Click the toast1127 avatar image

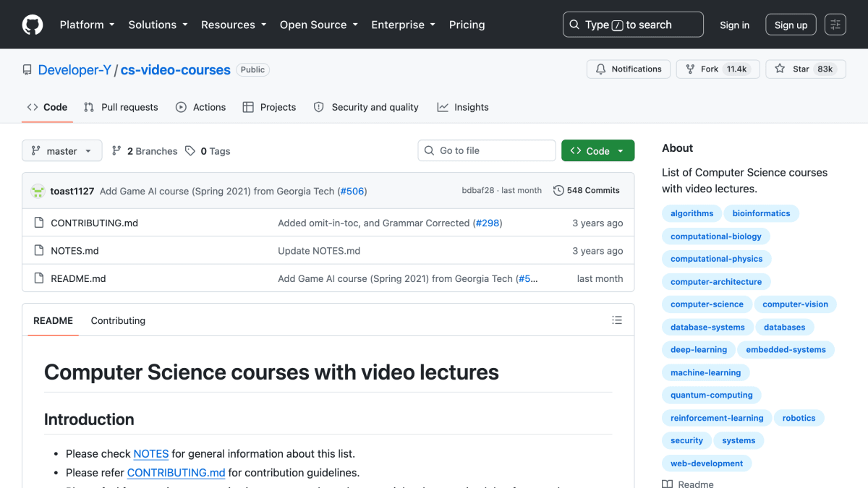tap(38, 191)
